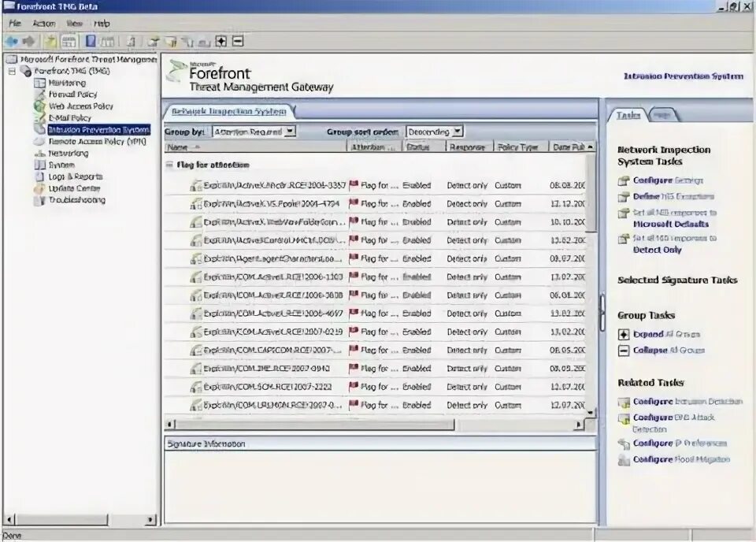Select the Monitoring node icon in the tree

click(40, 83)
